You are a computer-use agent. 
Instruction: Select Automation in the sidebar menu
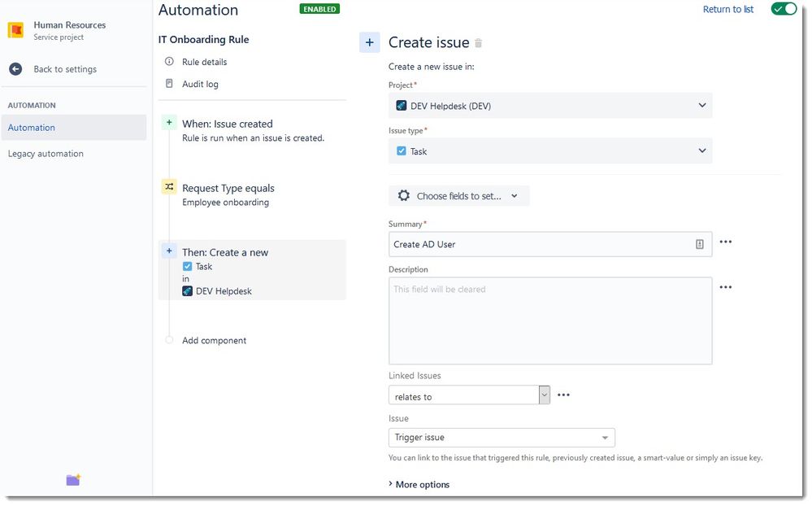[x=73, y=128]
